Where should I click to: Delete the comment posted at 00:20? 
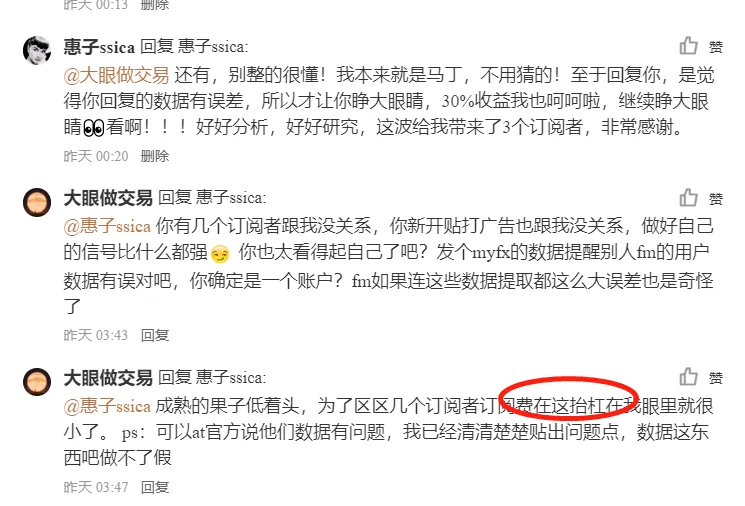(155, 156)
